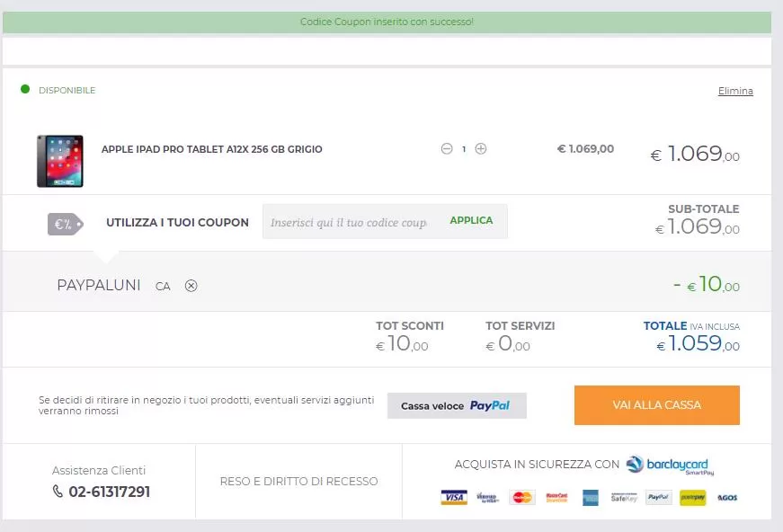Click the Agos logo

pyautogui.click(x=727, y=498)
